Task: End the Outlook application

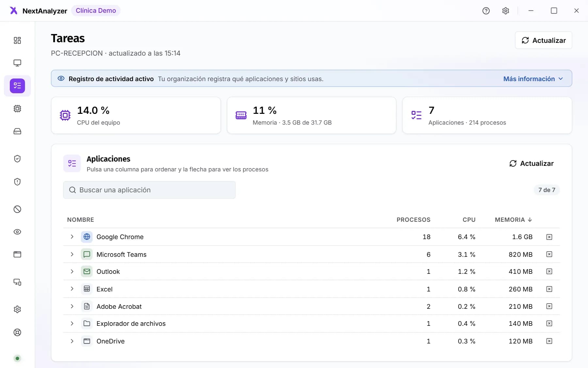Action: [x=549, y=272]
